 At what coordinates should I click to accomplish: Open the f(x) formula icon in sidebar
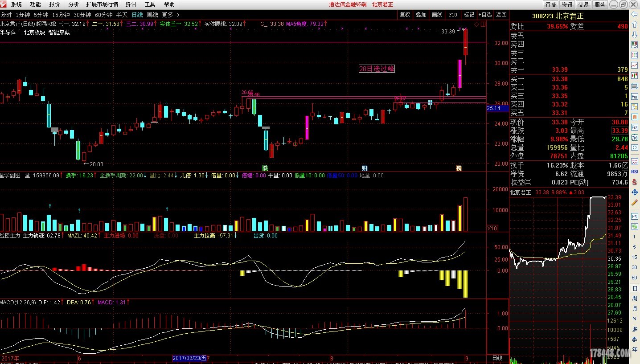pos(635,138)
